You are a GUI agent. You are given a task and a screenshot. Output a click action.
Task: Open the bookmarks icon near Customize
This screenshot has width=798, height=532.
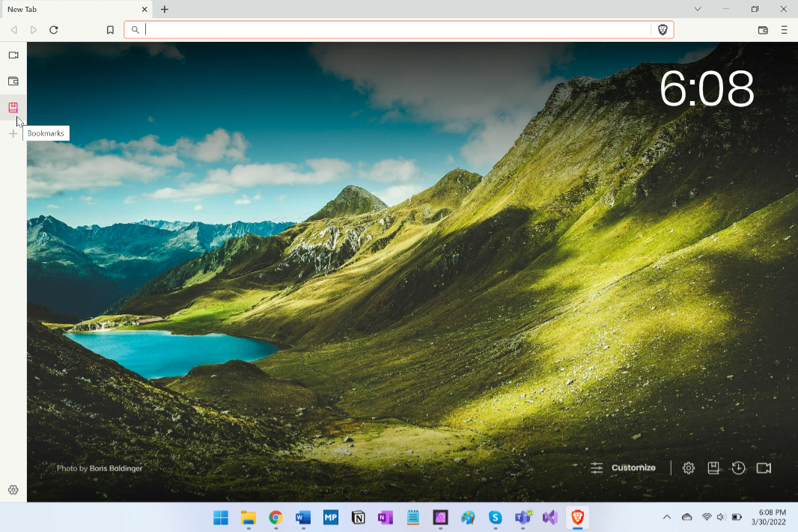point(713,468)
